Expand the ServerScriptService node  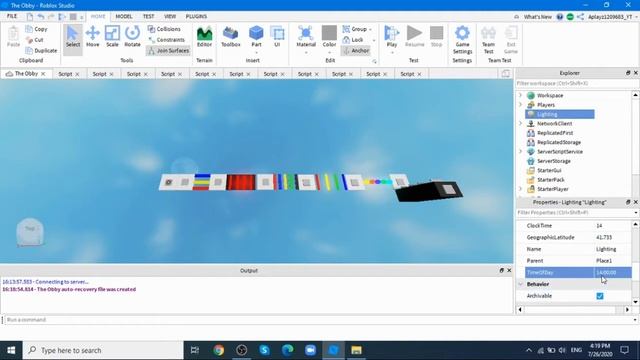pos(520,151)
